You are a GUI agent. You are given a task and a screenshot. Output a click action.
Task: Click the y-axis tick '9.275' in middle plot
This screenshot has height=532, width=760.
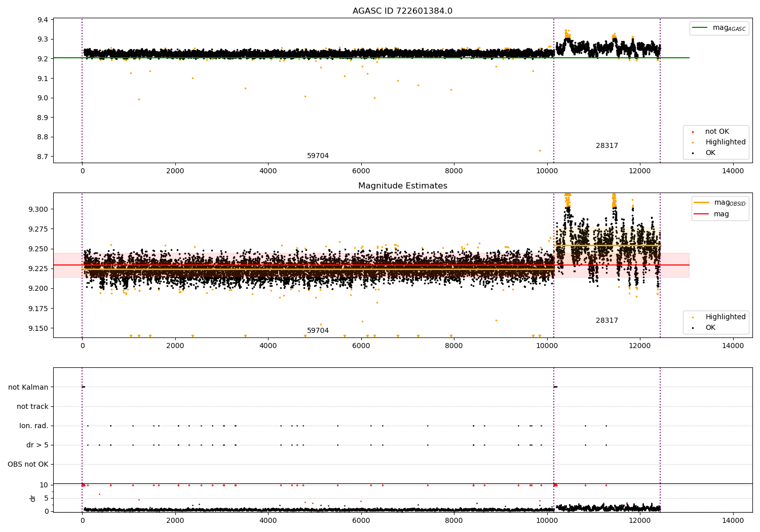coord(39,229)
